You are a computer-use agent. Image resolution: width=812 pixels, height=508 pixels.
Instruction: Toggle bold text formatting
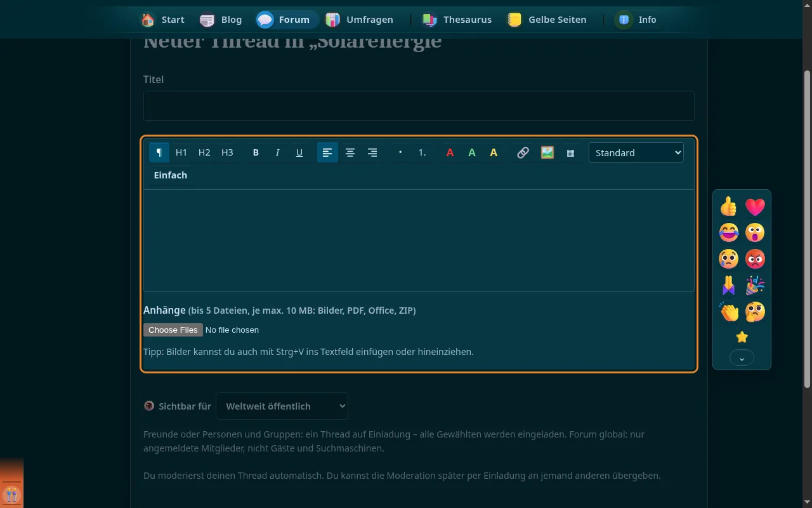[256, 152]
